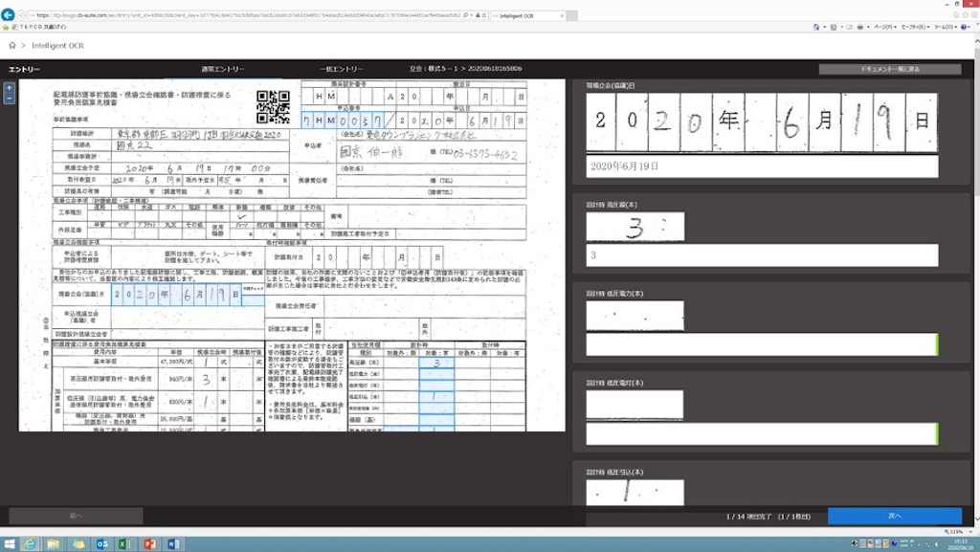Click the refresh icon in the address bar

coord(483,15)
